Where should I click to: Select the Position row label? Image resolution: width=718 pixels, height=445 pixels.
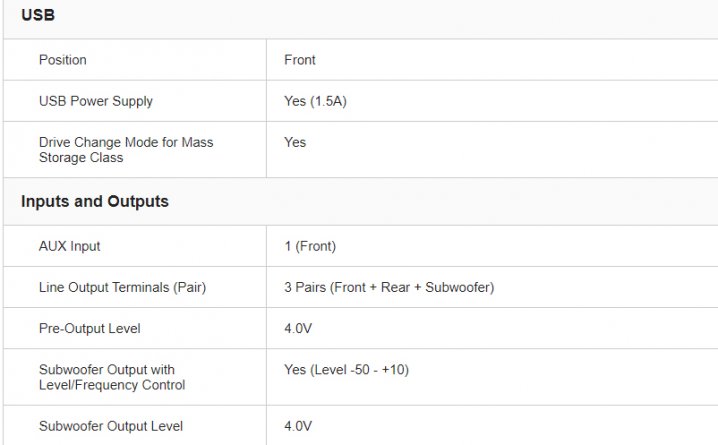pos(62,60)
